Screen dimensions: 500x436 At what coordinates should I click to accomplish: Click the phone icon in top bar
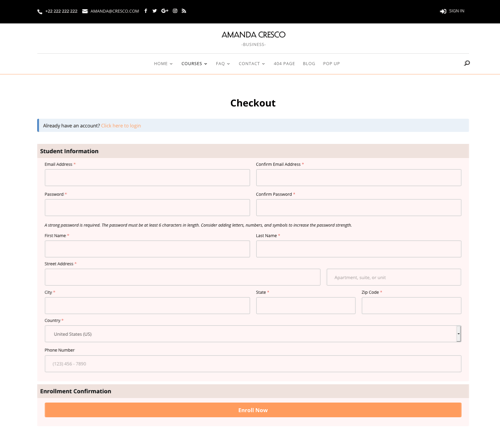pos(40,11)
